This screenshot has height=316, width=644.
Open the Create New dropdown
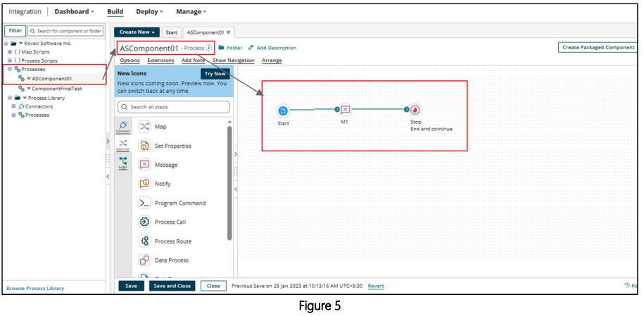(137, 32)
